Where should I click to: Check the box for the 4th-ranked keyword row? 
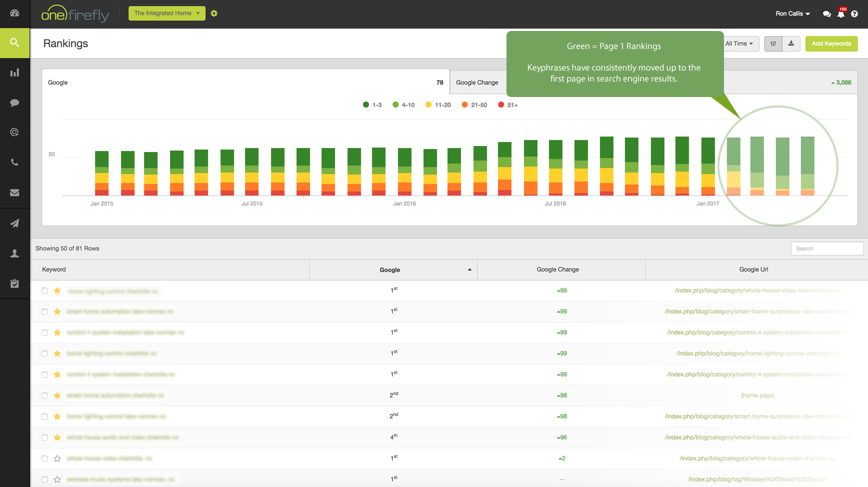tap(44, 437)
